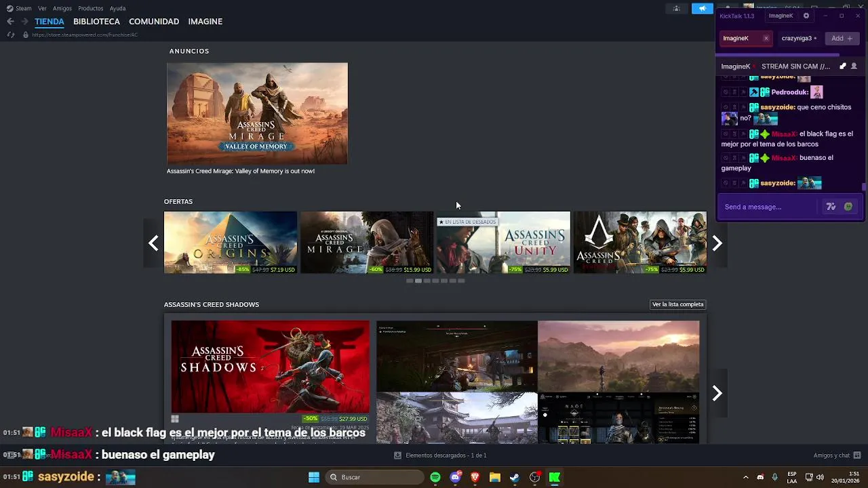Click the Steam forward navigation arrow

(x=24, y=22)
